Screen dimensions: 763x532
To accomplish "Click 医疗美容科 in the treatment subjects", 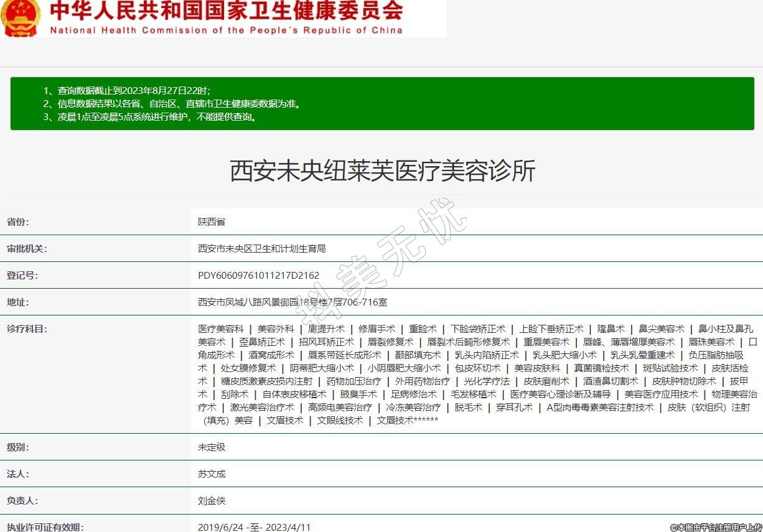I will (221, 329).
